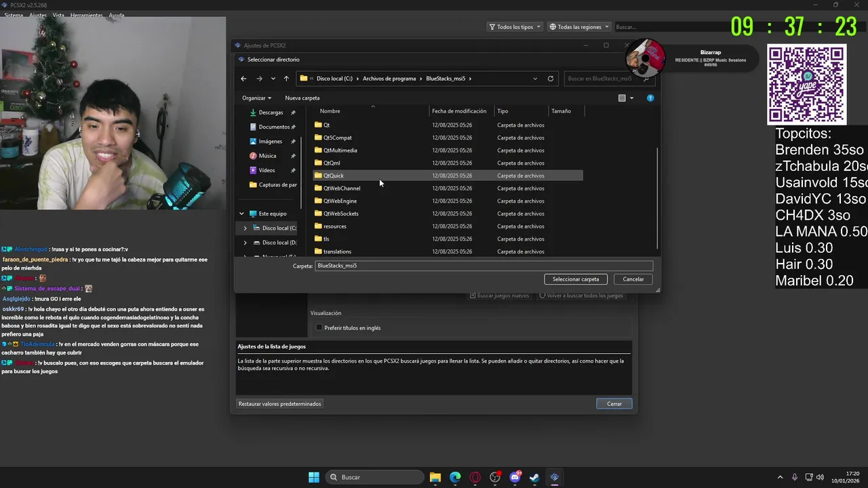Click Seleccionar carpeta button
The image size is (868, 488).
coord(576,279)
